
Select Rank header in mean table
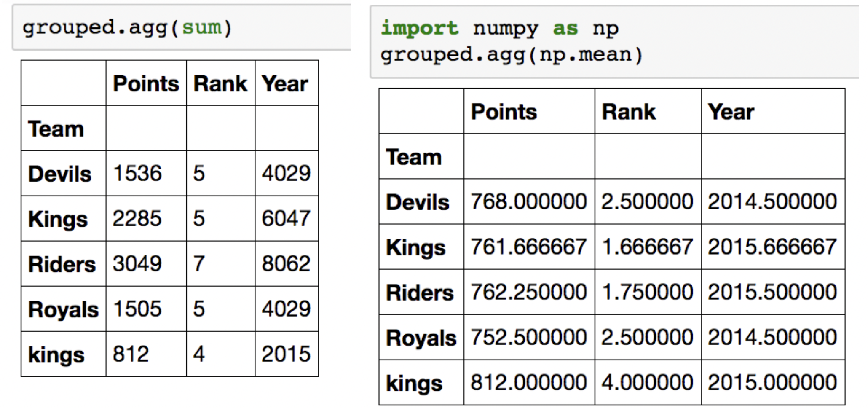[x=629, y=112]
